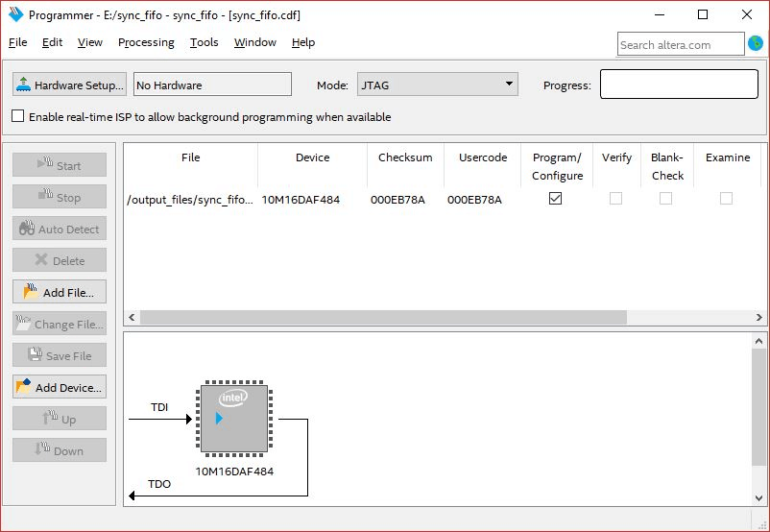The height and width of the screenshot is (532, 770).
Task: Open the Processing menu
Action: tap(146, 42)
